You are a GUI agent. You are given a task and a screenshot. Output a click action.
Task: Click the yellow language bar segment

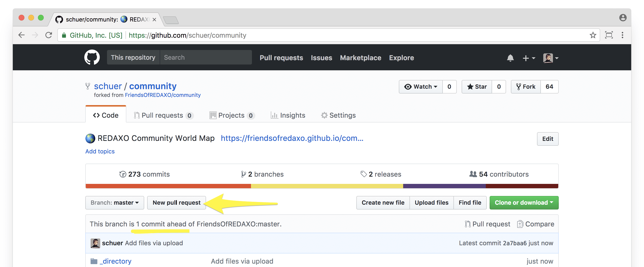[327, 186]
